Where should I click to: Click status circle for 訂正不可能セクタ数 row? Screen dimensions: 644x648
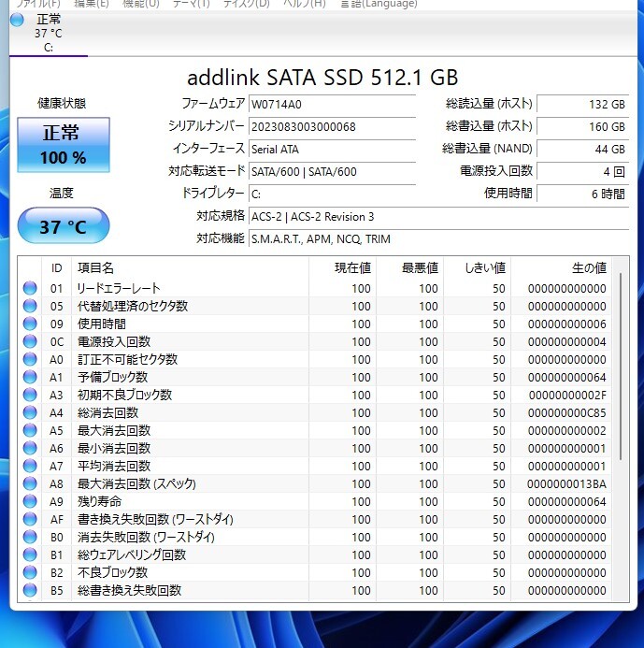tap(30, 359)
